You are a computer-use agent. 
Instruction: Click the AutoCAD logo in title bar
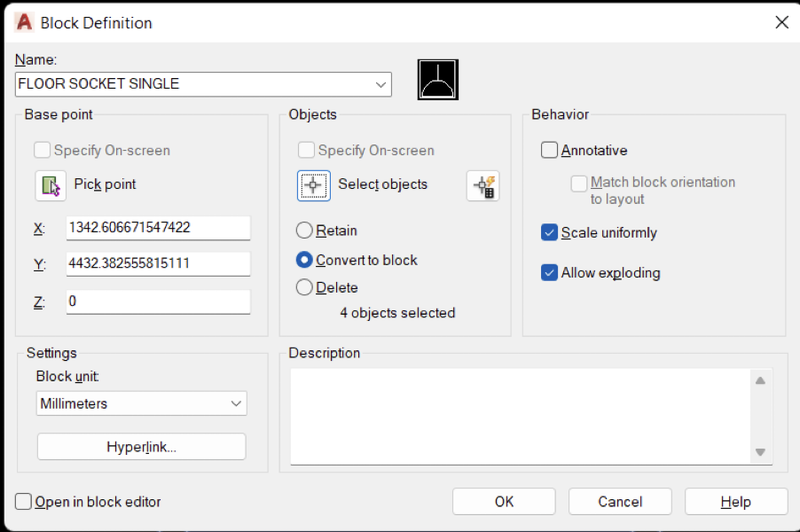tap(24, 22)
